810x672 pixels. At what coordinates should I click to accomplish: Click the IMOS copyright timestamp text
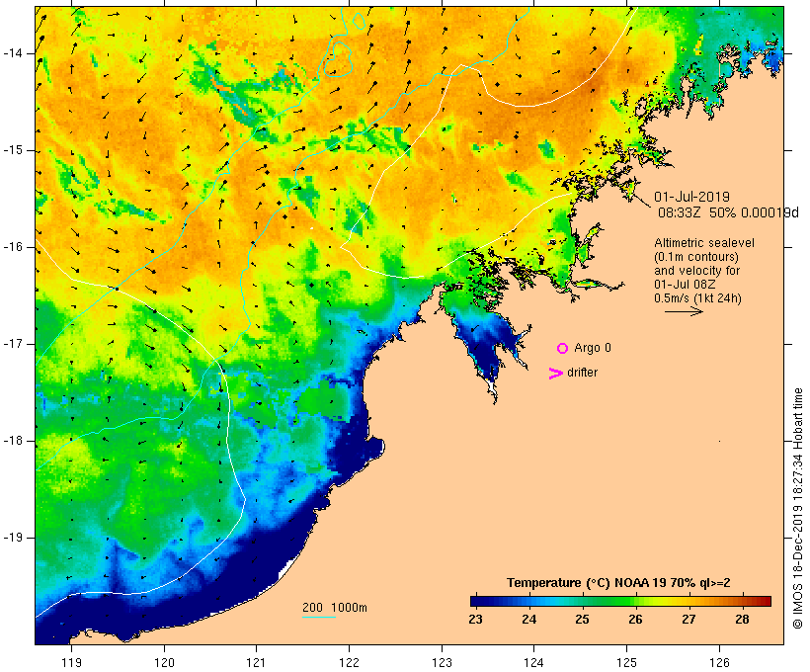pyautogui.click(x=797, y=509)
